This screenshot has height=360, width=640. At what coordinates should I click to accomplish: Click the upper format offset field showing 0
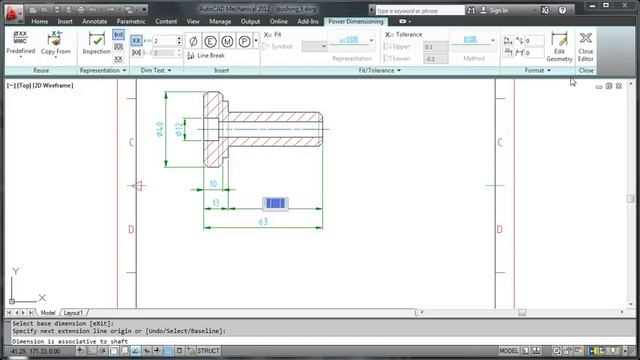[x=534, y=41]
